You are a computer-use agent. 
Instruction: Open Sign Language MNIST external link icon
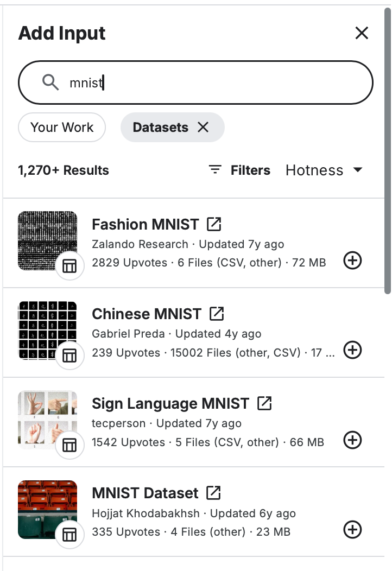coord(264,403)
